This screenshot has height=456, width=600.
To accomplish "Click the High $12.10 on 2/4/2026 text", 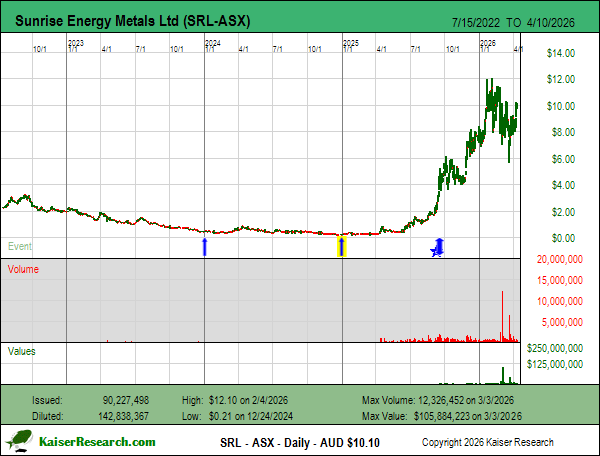I will click(235, 400).
